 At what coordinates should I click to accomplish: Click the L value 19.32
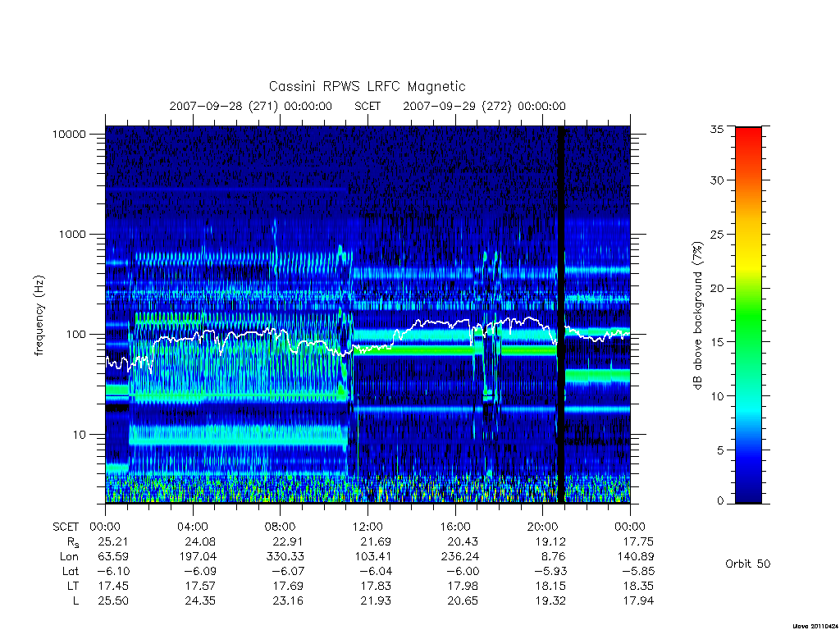(550, 601)
